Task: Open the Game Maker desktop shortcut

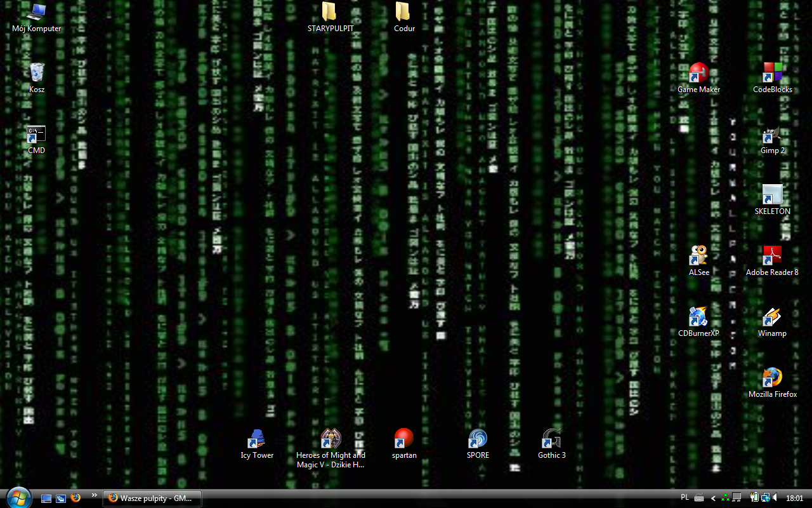Action: click(698, 73)
